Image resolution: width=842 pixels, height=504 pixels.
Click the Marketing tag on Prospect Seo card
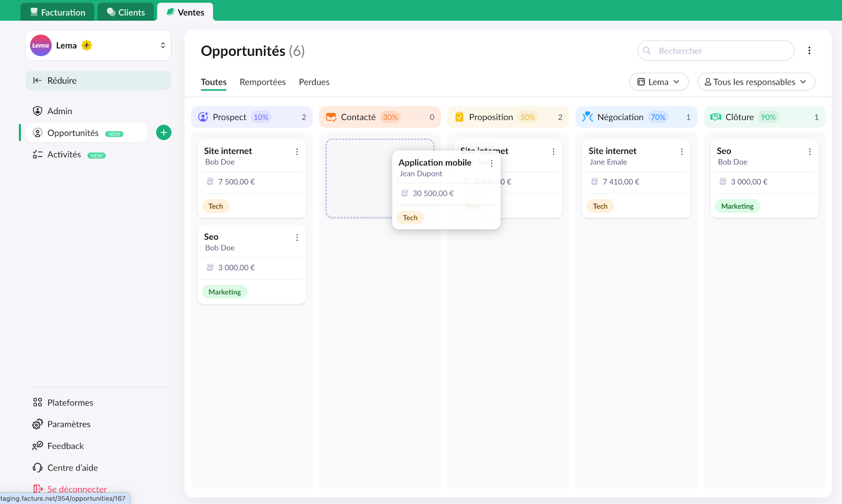(225, 292)
